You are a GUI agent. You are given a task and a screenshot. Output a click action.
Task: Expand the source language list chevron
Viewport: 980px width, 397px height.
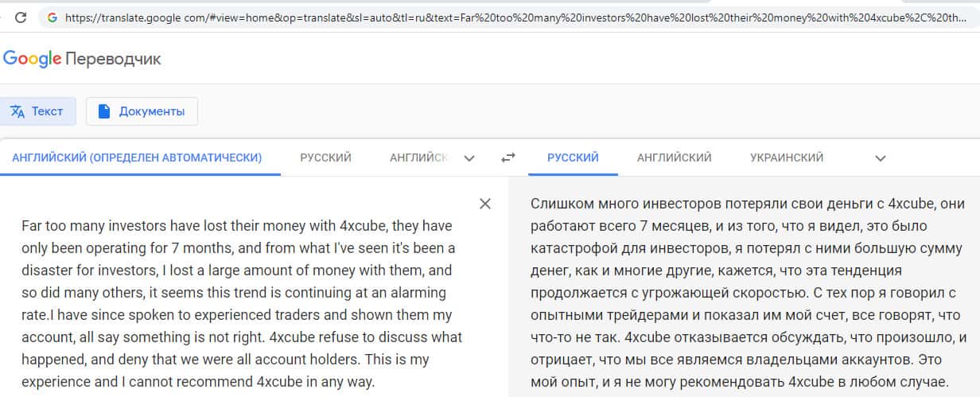click(x=469, y=158)
